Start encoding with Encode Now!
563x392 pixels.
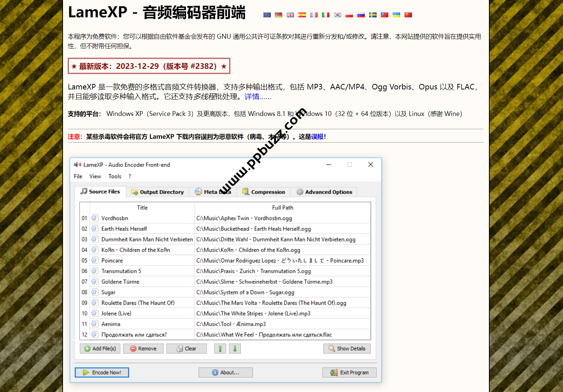[x=102, y=372]
